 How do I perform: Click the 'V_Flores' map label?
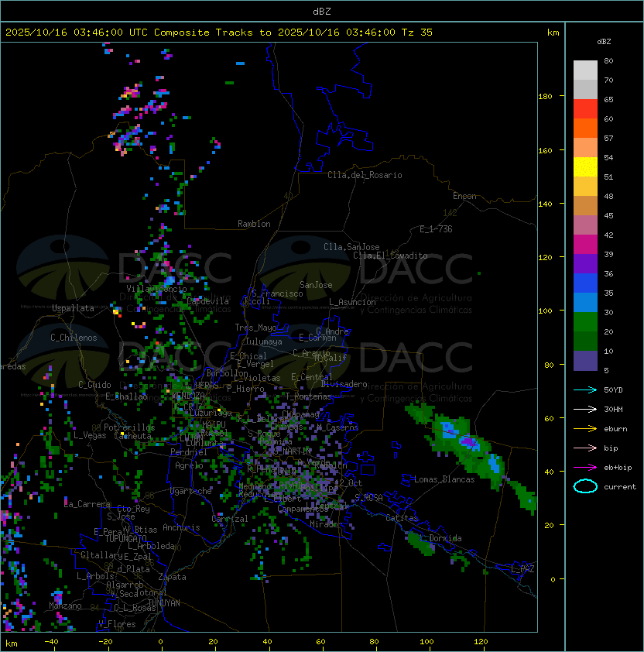coord(117,624)
